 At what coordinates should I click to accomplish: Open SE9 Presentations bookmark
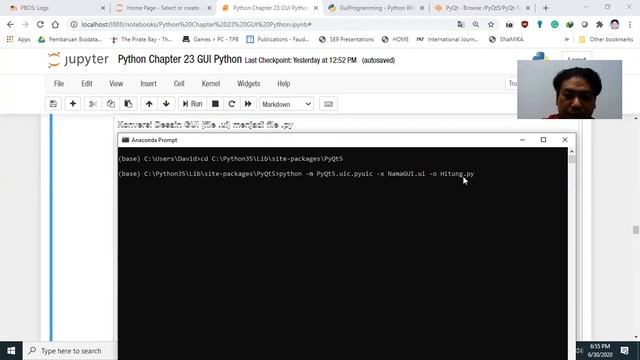(x=346, y=40)
